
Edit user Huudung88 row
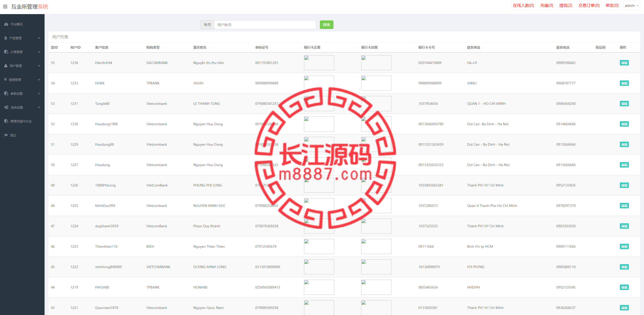[x=624, y=144]
